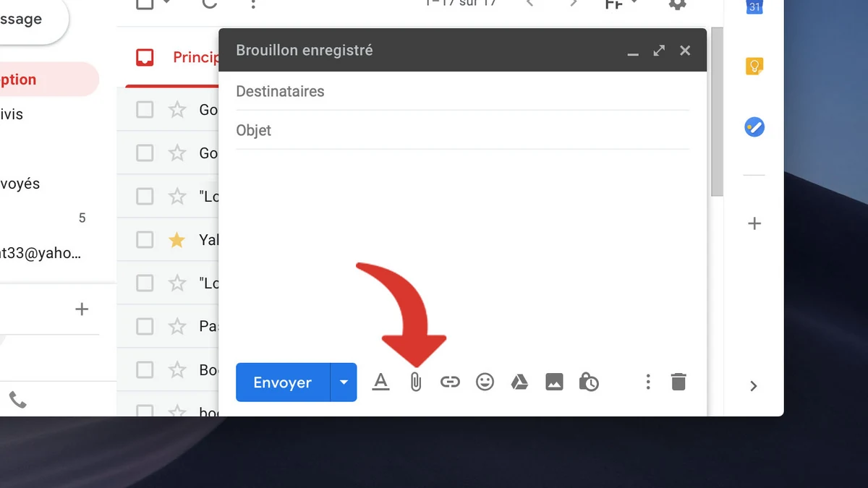Click the Destinataires recipient field
Viewport: 868px width, 488px height.
pos(463,92)
